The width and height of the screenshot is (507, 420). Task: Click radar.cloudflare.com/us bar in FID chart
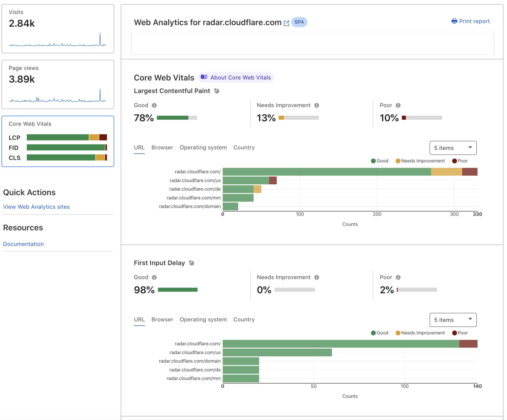277,352
